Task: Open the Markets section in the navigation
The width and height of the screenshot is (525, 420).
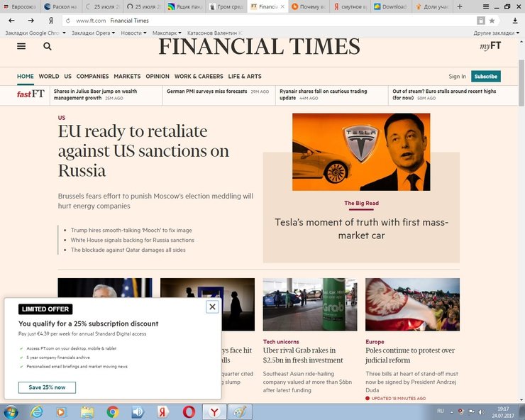Action: click(x=127, y=76)
